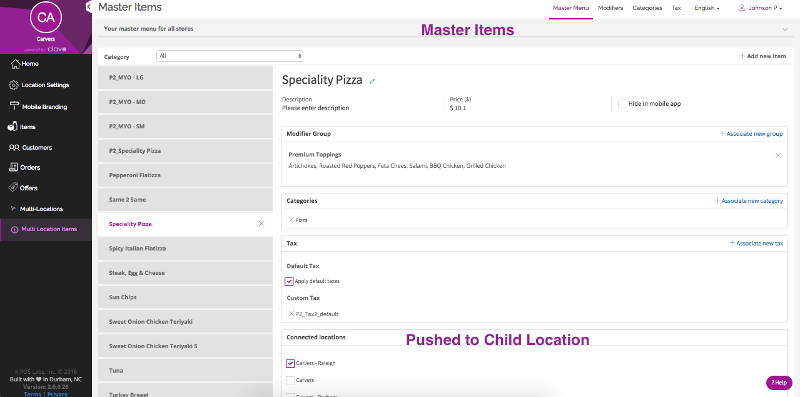Uncheck Carvers - Raleigh connected location
Image resolution: width=800 pixels, height=397 pixels.
pos(290,363)
